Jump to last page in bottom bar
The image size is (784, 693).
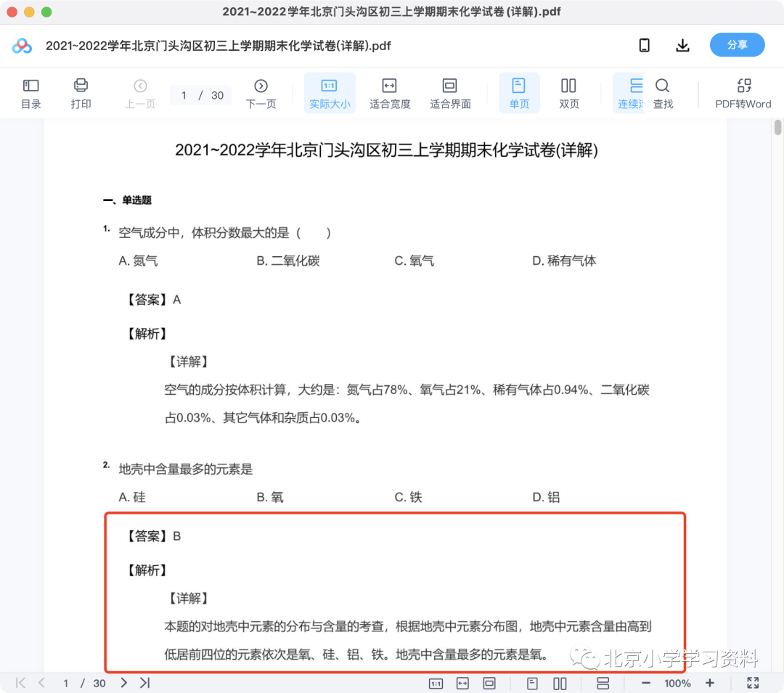(x=145, y=683)
